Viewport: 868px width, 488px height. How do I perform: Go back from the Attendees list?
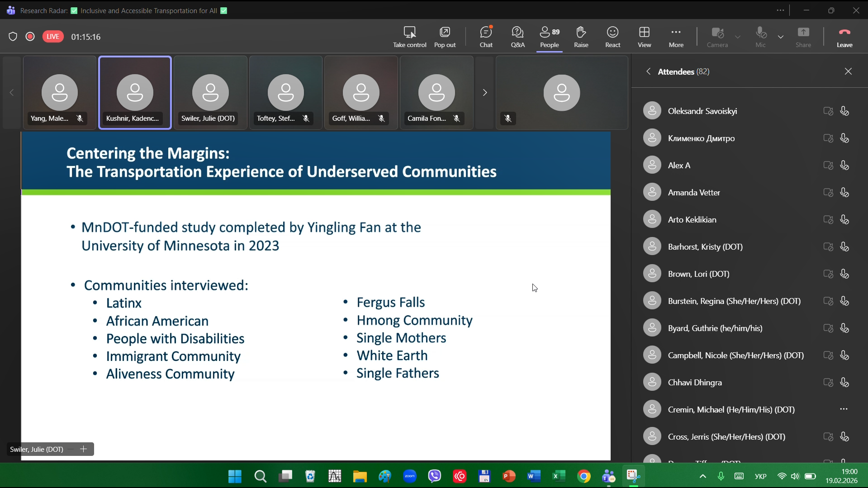tap(648, 71)
